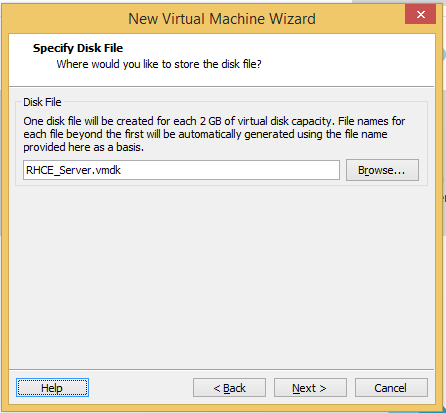Go to previous step with Back button
Screen dimensions: 446x413
point(229,388)
